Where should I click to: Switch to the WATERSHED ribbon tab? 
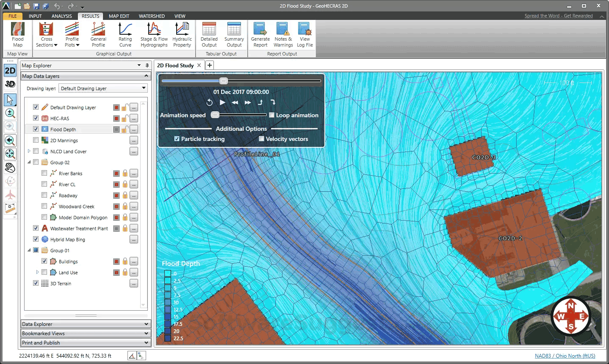click(x=152, y=16)
